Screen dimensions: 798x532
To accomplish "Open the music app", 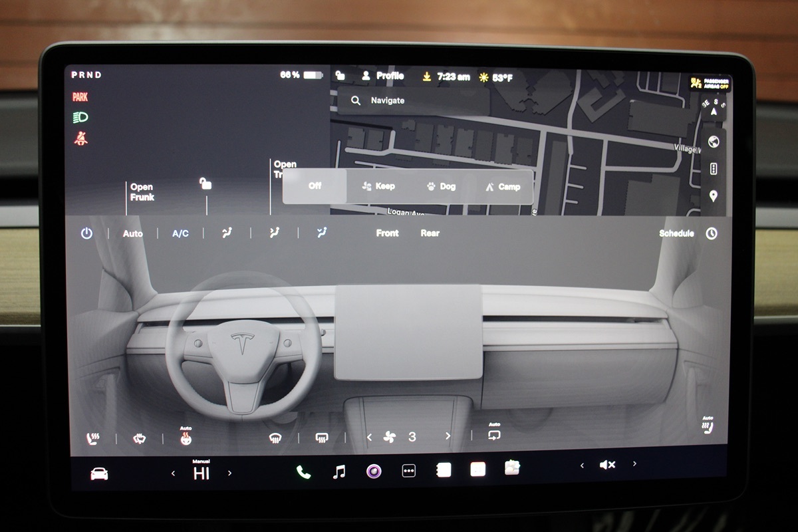I will click(x=339, y=471).
